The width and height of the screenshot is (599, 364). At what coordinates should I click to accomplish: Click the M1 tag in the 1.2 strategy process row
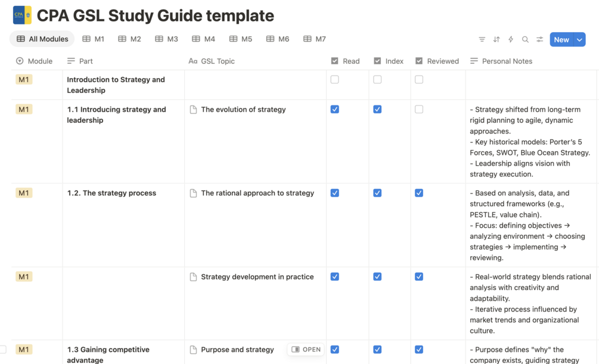[24, 193]
